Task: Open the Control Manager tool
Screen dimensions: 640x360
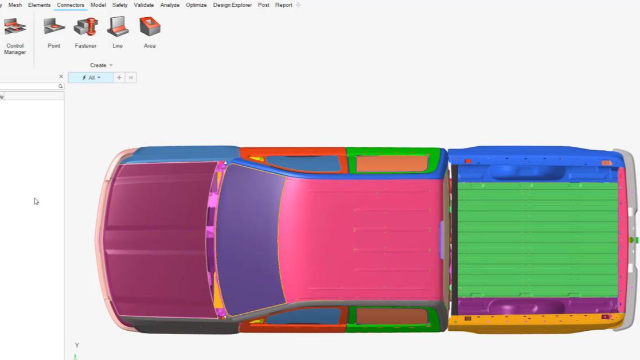Action: 15,36
